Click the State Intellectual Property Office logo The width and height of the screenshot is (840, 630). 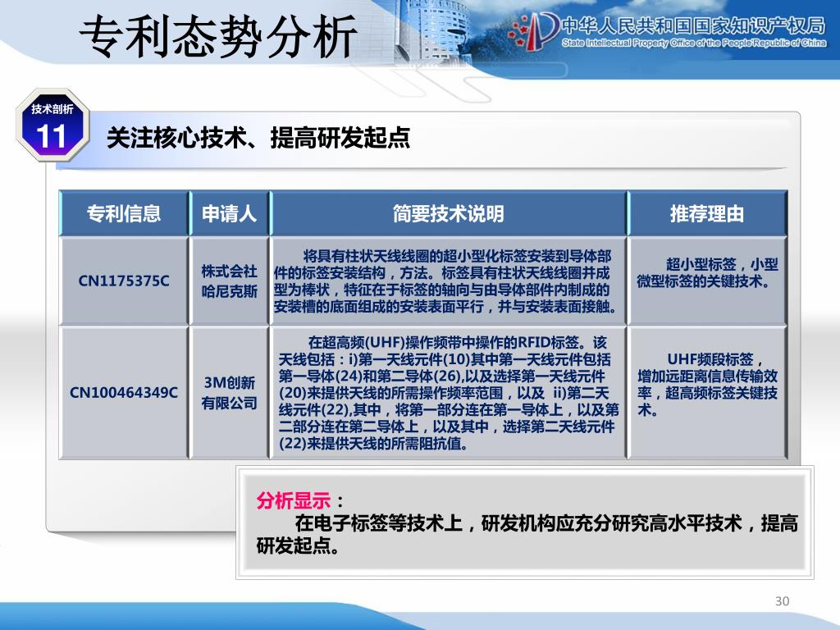pos(533,30)
